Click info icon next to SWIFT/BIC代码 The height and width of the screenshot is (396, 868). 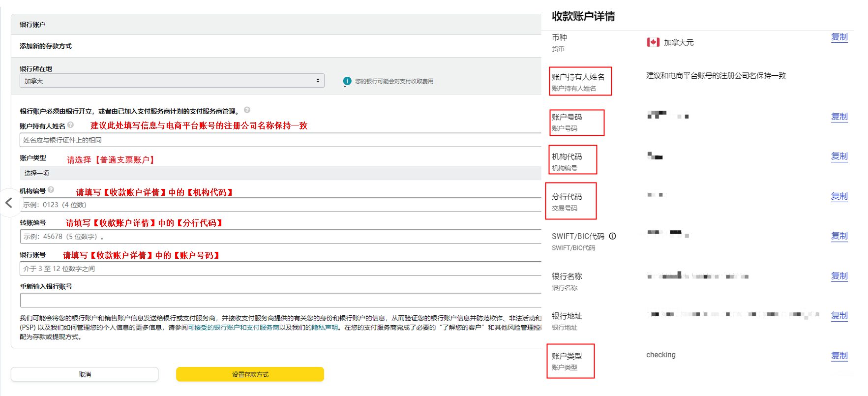point(613,236)
